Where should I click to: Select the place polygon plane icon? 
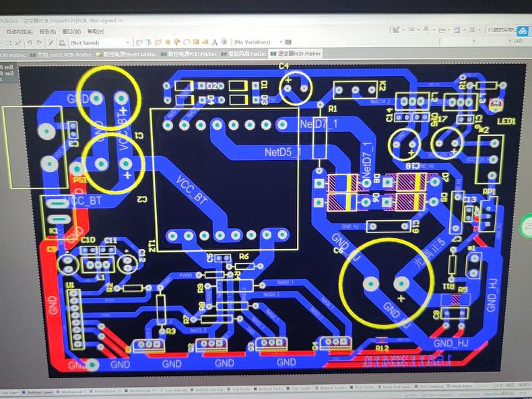(x=205, y=42)
